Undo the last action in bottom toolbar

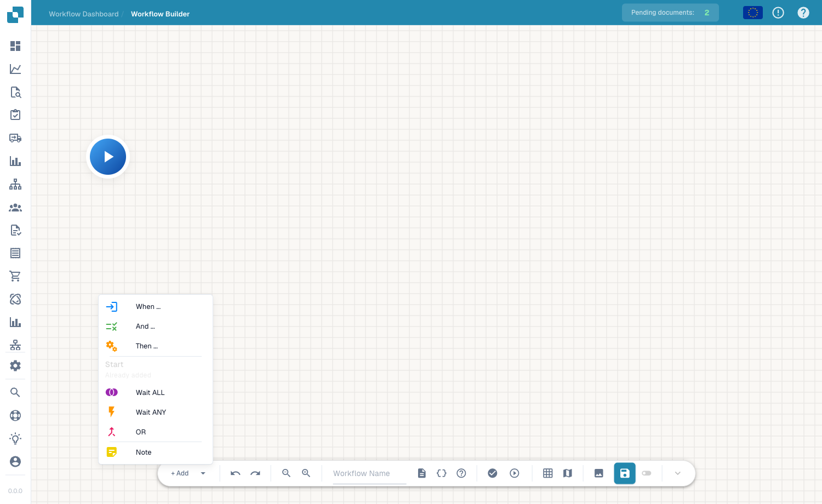(236, 473)
